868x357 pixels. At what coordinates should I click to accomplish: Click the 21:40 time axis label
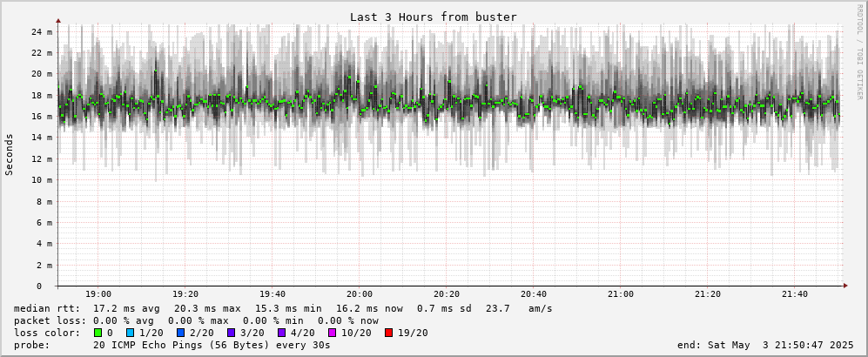click(x=795, y=294)
